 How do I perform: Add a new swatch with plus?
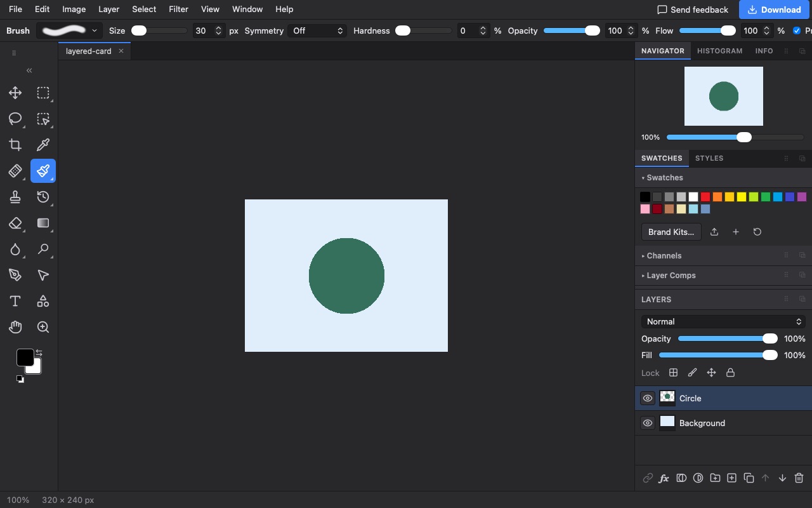pos(736,232)
